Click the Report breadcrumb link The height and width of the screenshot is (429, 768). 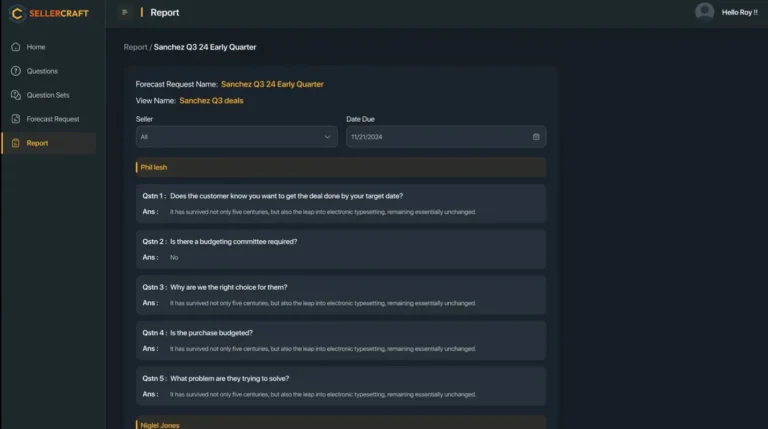coord(134,47)
